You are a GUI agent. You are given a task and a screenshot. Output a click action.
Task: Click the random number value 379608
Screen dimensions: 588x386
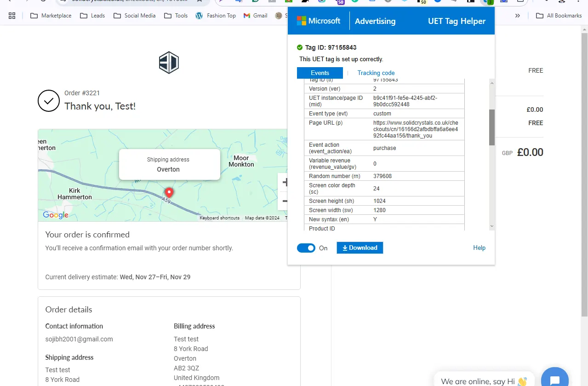point(382,176)
